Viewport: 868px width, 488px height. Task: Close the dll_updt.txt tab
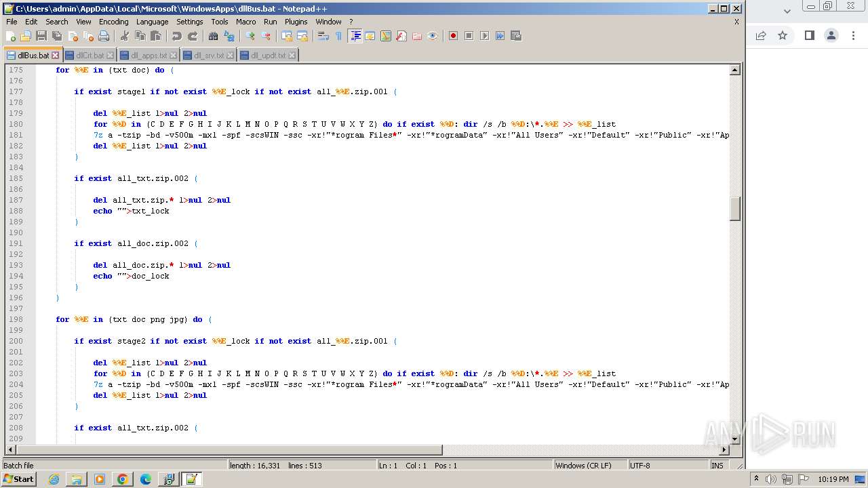[x=292, y=56]
